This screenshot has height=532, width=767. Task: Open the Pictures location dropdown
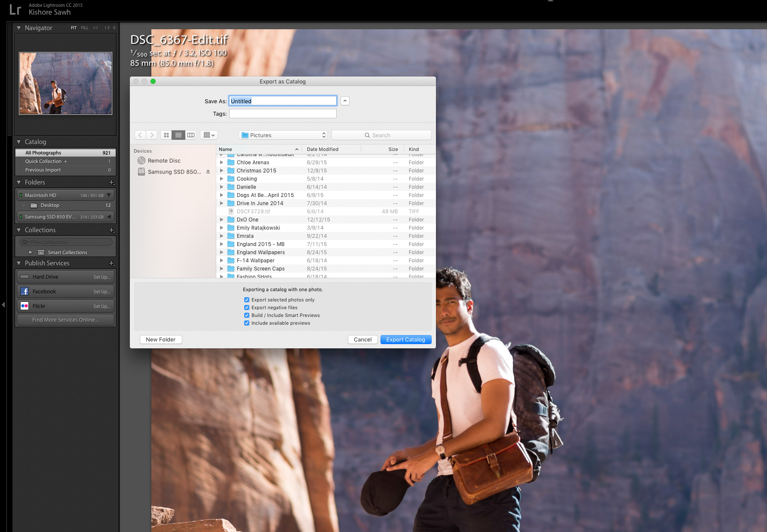[x=282, y=135]
